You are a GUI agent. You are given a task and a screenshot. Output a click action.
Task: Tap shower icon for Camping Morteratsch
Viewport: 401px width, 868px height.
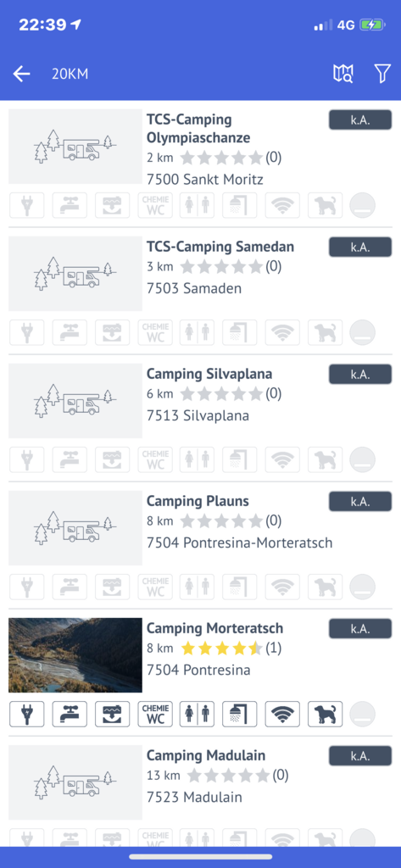click(240, 714)
